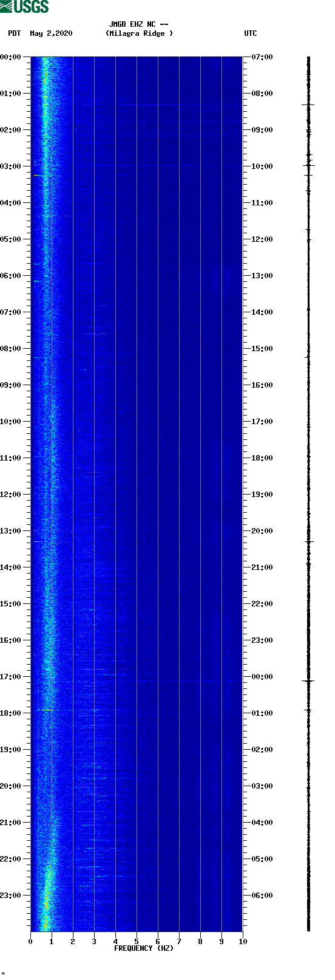The height and width of the screenshot is (980, 335).
Task: Click the 13:00 UTC time label
Action: (x=262, y=276)
